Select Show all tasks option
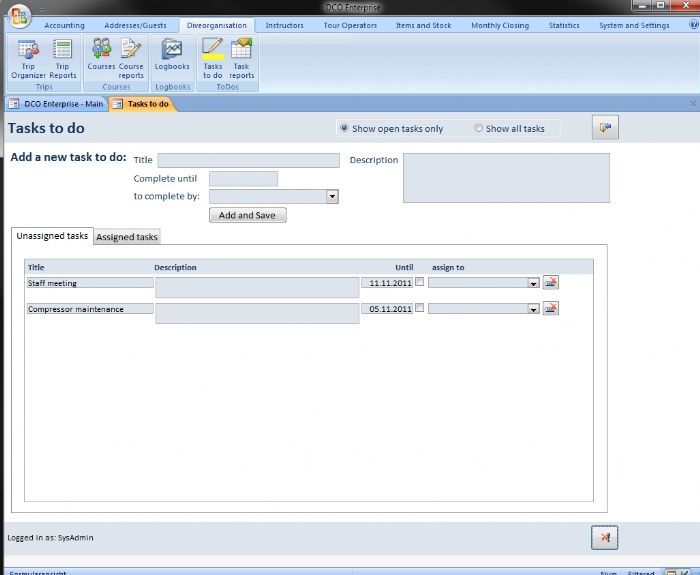 coord(479,129)
